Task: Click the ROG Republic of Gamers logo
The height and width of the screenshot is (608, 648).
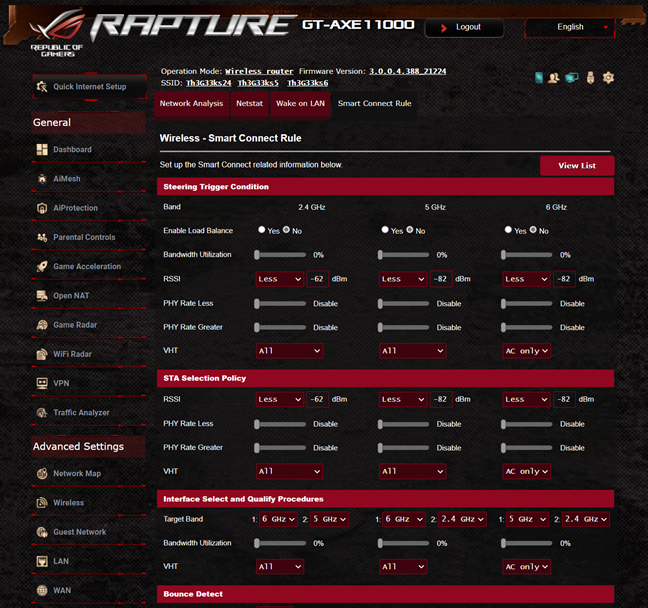Action: pos(57,33)
